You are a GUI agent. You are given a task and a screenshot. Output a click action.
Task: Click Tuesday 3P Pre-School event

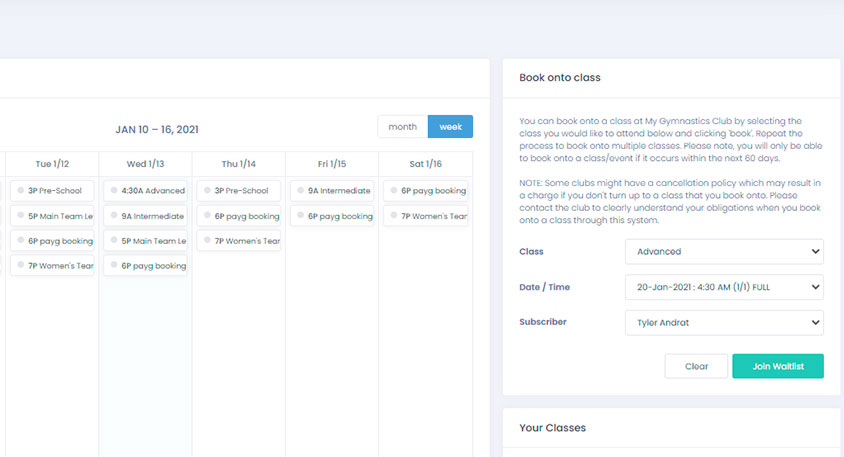[53, 190]
